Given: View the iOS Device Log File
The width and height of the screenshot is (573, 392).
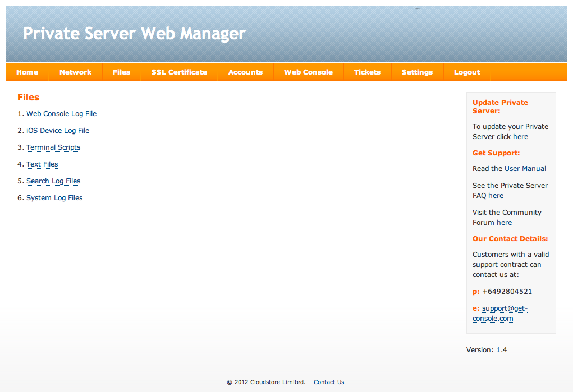Looking at the screenshot, I should tap(58, 130).
